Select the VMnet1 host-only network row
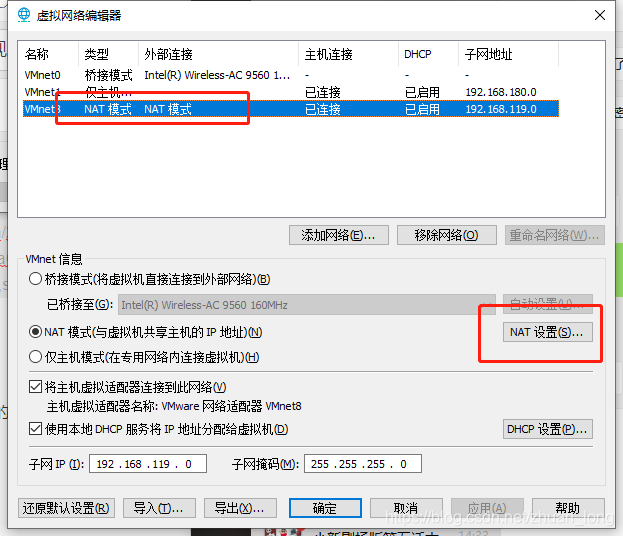The height and width of the screenshot is (536, 623). tap(291, 92)
